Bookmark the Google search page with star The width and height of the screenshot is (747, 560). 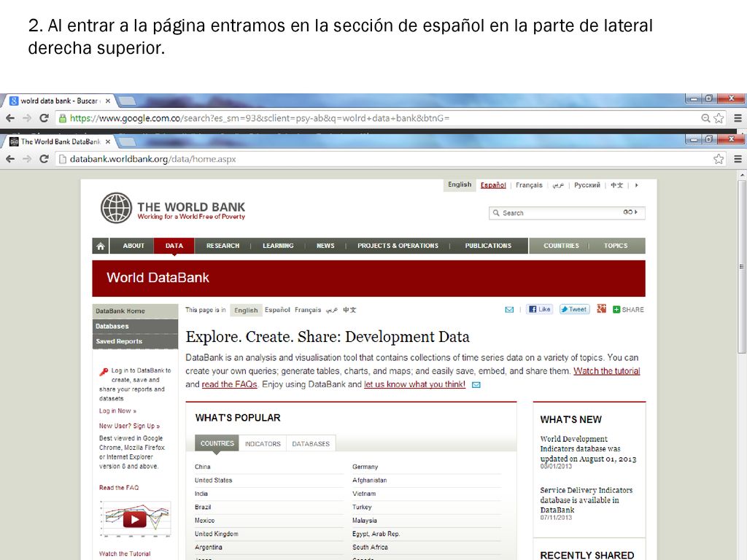click(719, 118)
